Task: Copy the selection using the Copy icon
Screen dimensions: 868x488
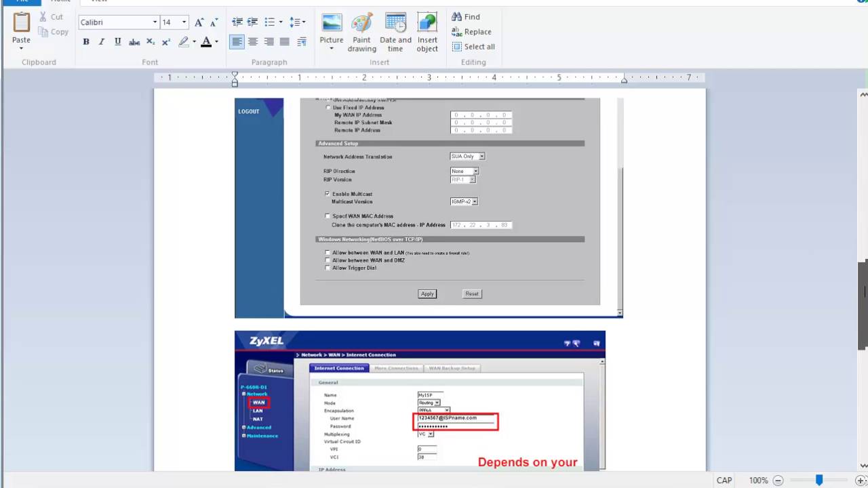Action: (x=43, y=32)
